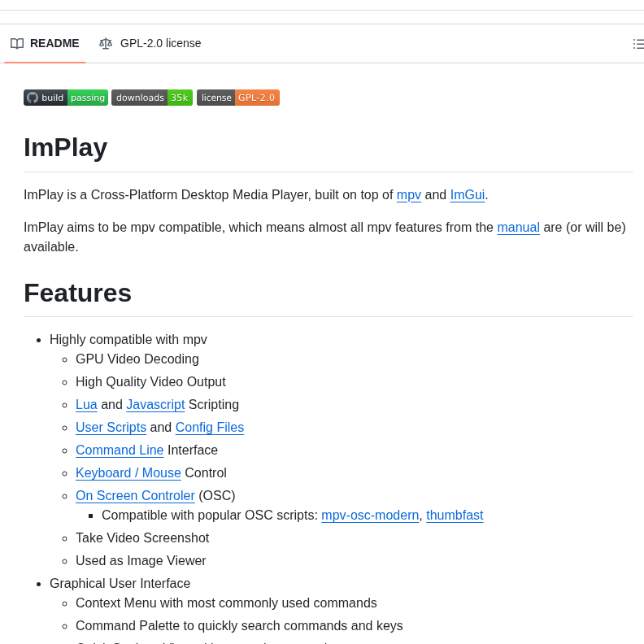Image resolution: width=644 pixels, height=644 pixels.
Task: Open the manual link
Action: (x=518, y=227)
